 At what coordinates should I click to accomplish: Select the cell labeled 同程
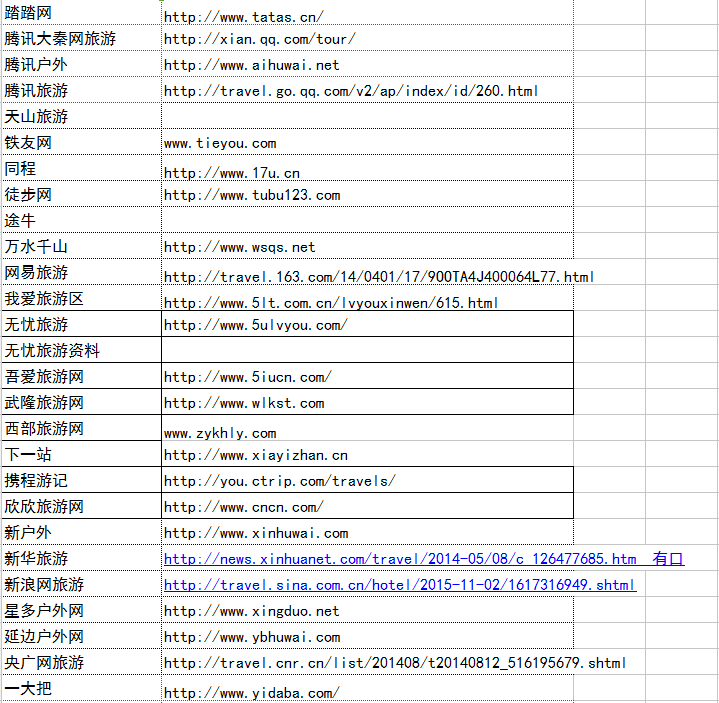(82, 168)
